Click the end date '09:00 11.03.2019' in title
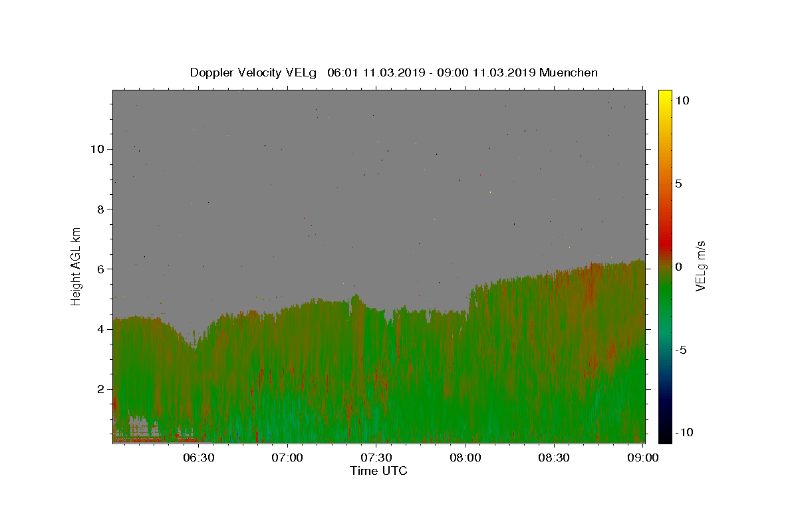The image size is (798, 532). coord(487,72)
